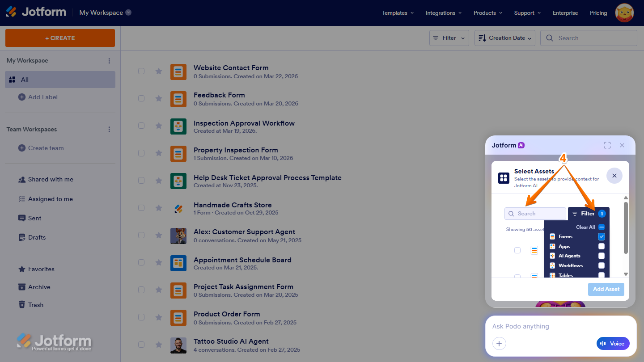Viewport: 644px width, 362px height.
Task: Open the Creation Date sort dropdown
Action: 504,38
